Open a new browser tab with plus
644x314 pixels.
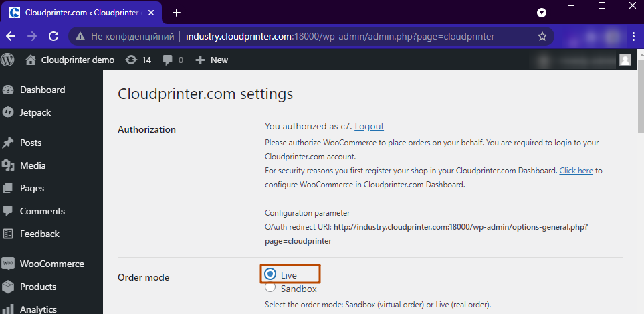tap(177, 13)
